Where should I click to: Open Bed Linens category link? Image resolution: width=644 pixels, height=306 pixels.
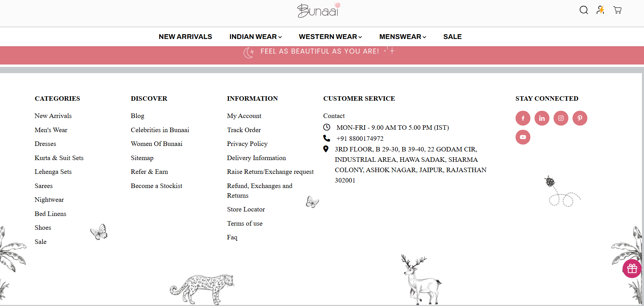point(50,214)
